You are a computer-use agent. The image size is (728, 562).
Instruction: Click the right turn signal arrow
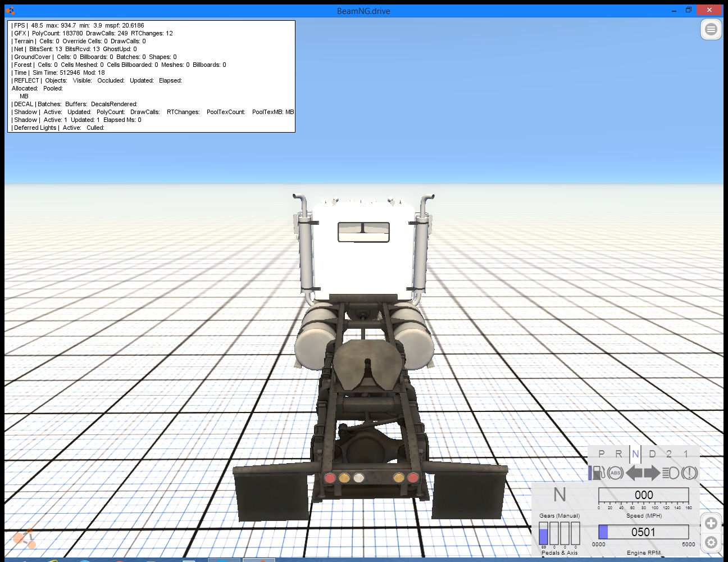pos(652,473)
